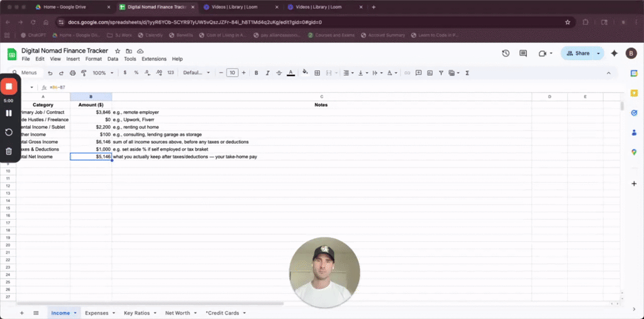Restart the Loom recording icon
644x319 pixels.
pos(9,132)
